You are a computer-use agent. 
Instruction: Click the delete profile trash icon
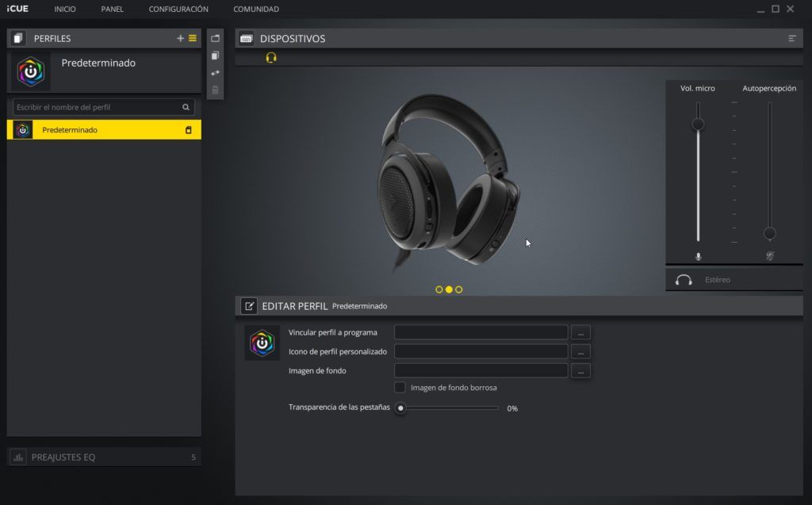point(216,90)
